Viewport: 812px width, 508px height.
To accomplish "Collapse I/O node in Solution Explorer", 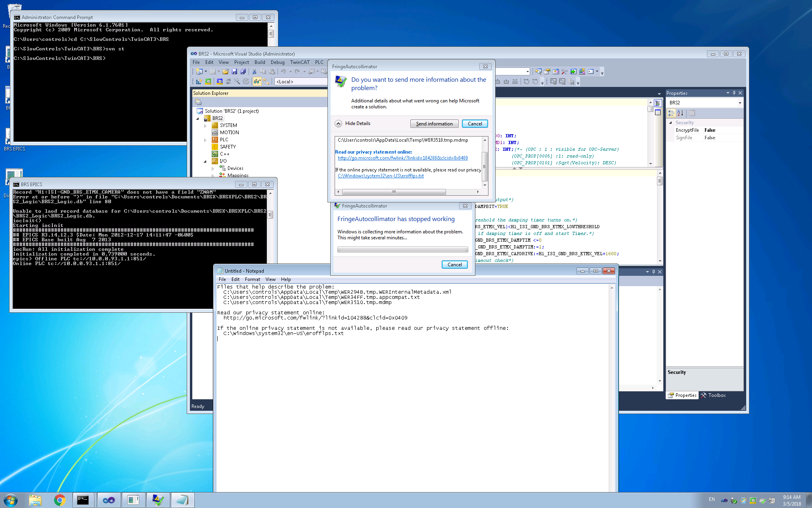I will pyautogui.click(x=205, y=162).
